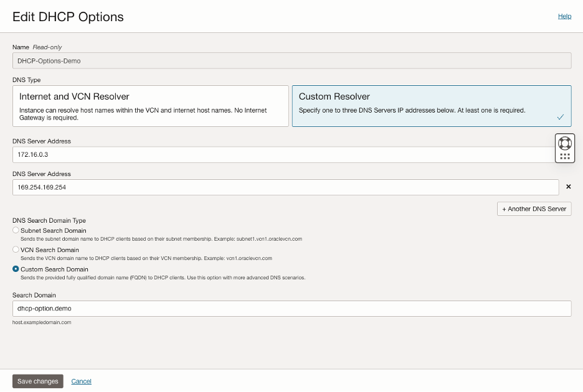The image size is (583, 392).
Task: Click the grid dots icon below lifebuoy
Action: tap(565, 156)
